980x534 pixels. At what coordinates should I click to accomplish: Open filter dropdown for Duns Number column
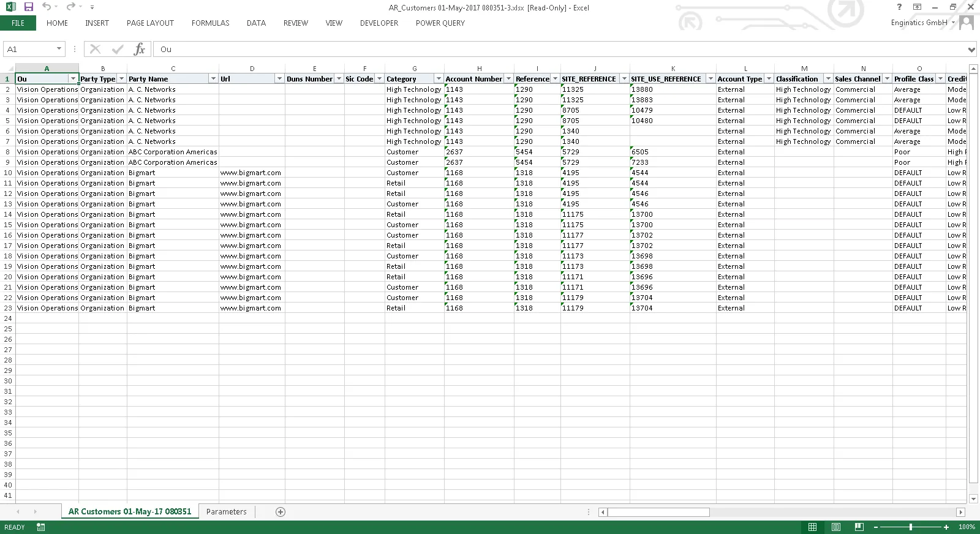(339, 79)
